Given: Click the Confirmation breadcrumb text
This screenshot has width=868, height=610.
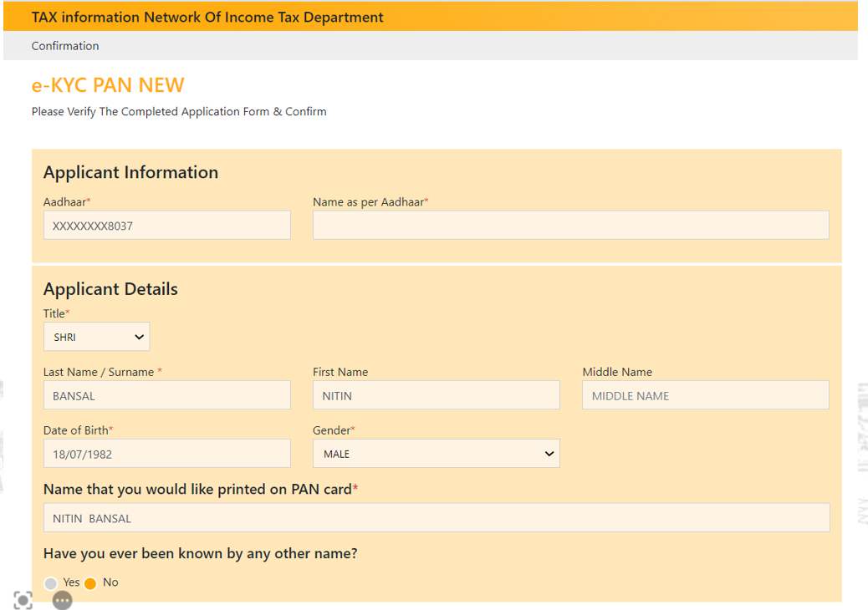Looking at the screenshot, I should click(x=65, y=46).
